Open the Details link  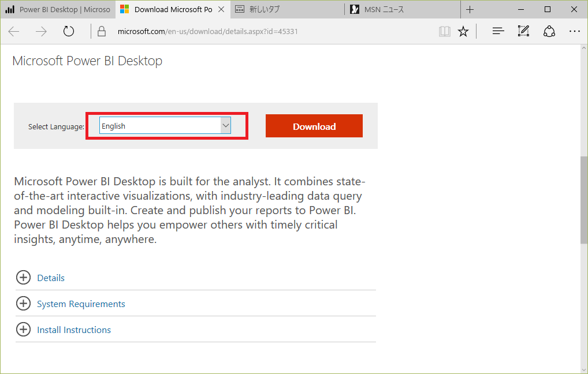coord(51,278)
